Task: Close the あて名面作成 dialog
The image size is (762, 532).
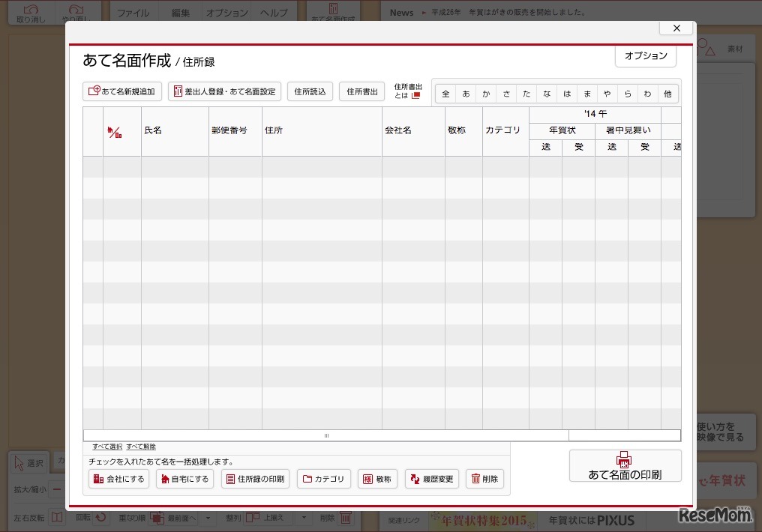Action: coord(676,28)
